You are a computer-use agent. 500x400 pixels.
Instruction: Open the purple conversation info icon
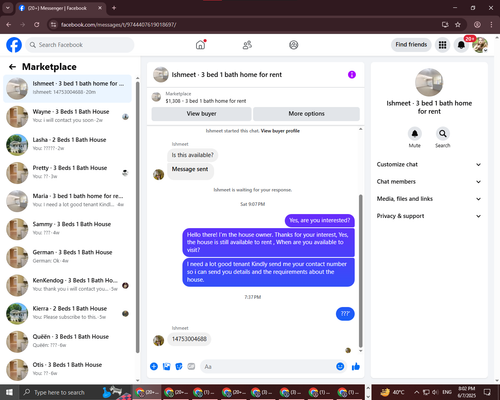tap(352, 75)
